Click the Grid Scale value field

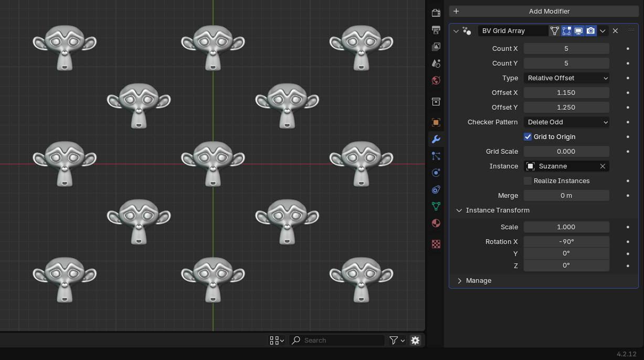[566, 152]
